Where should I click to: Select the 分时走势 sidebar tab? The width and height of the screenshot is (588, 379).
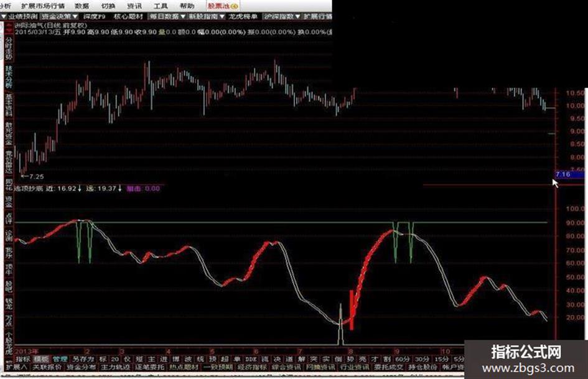[8, 48]
